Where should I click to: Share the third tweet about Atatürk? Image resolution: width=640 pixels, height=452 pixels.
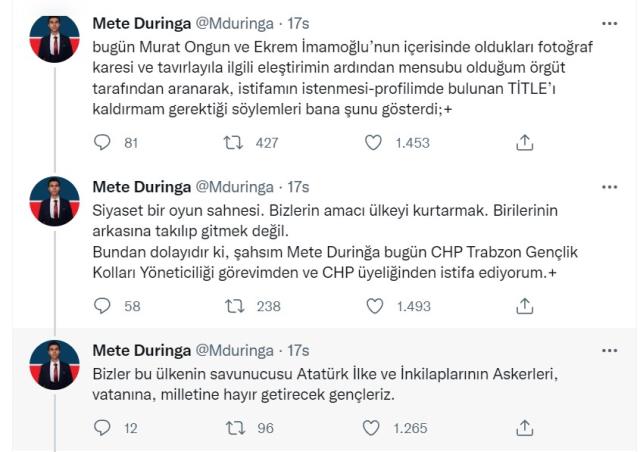point(524,428)
